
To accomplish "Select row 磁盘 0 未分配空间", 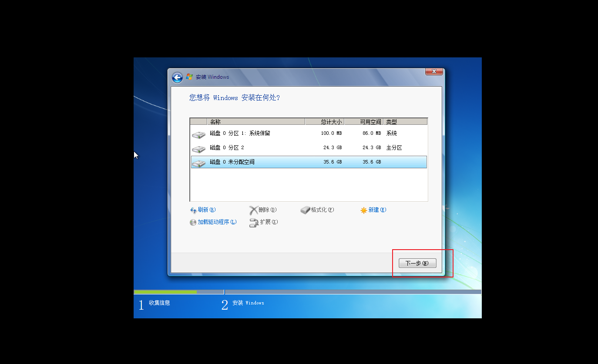I will tap(309, 162).
